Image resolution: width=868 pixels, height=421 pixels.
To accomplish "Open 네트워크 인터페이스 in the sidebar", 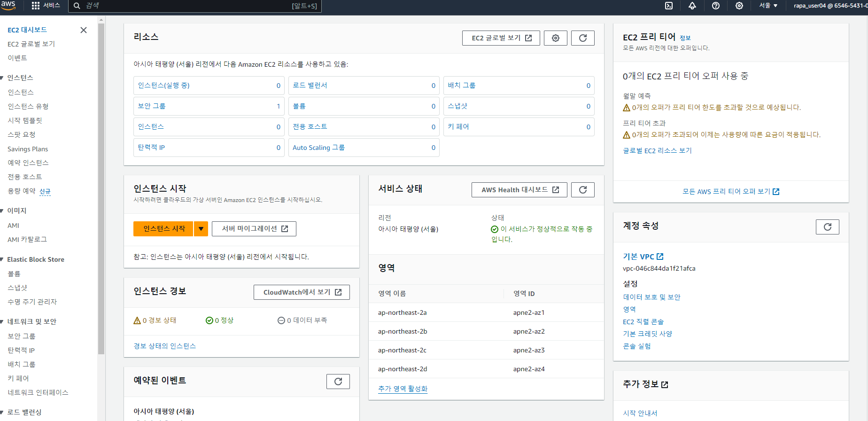I will [x=38, y=393].
